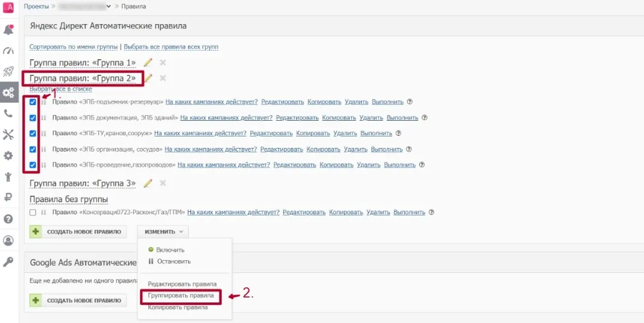Open the wrench tools icon in sidebar

(8, 134)
